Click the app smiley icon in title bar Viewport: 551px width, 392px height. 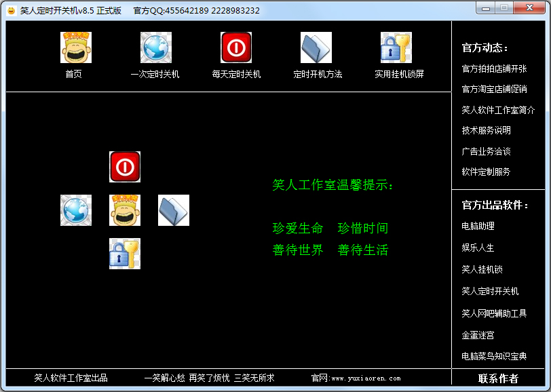(12, 11)
